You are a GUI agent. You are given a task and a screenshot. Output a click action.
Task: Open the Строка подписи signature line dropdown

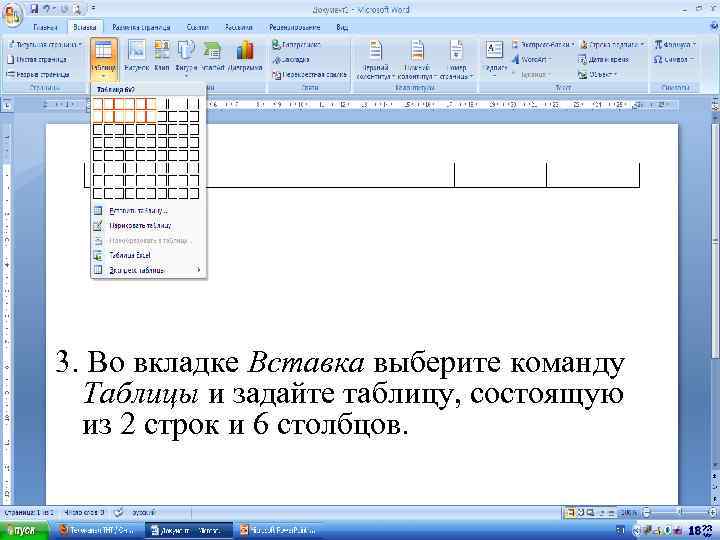612,45
